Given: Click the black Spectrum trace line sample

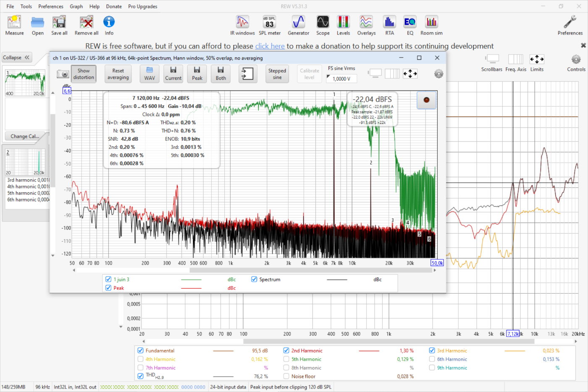Looking at the screenshot, I should pyautogui.click(x=337, y=279).
